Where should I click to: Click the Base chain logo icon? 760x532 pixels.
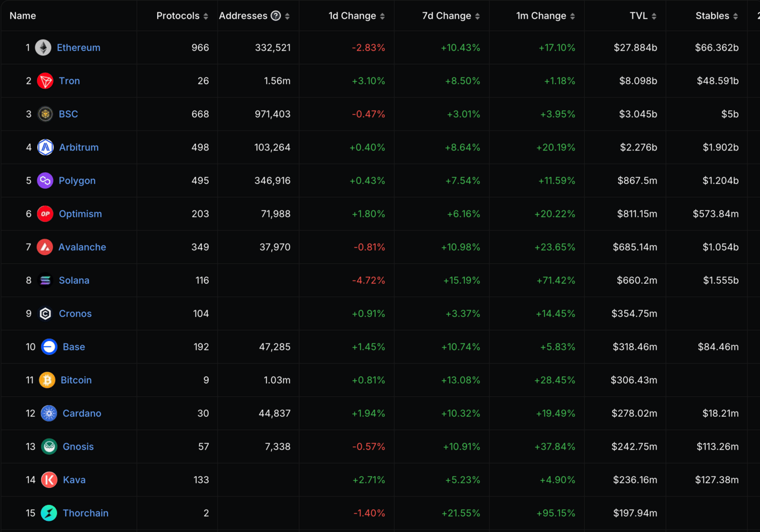[49, 347]
